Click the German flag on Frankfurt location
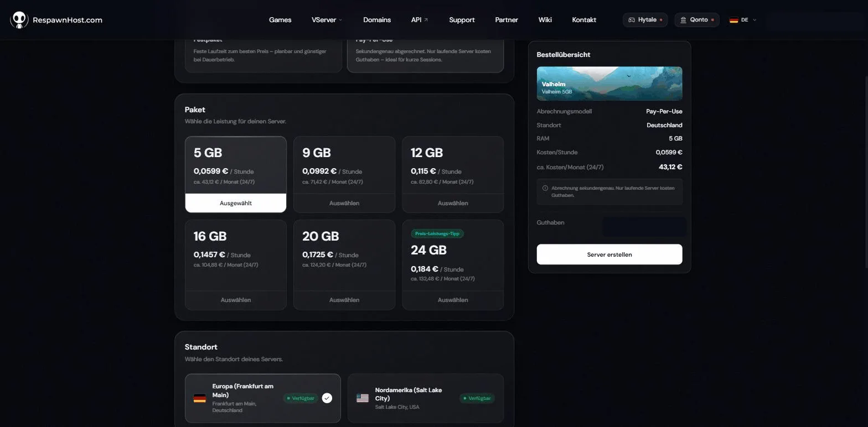This screenshot has height=427, width=868. click(x=200, y=398)
